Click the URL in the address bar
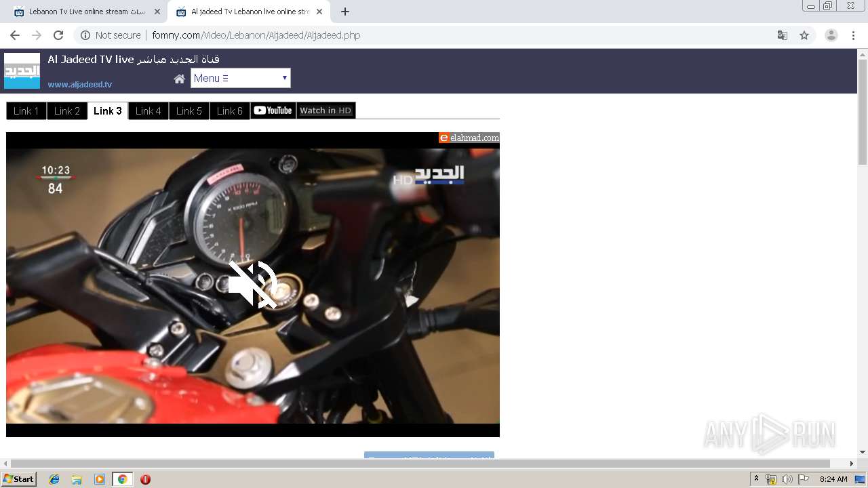The height and width of the screenshot is (488, 868). [256, 35]
